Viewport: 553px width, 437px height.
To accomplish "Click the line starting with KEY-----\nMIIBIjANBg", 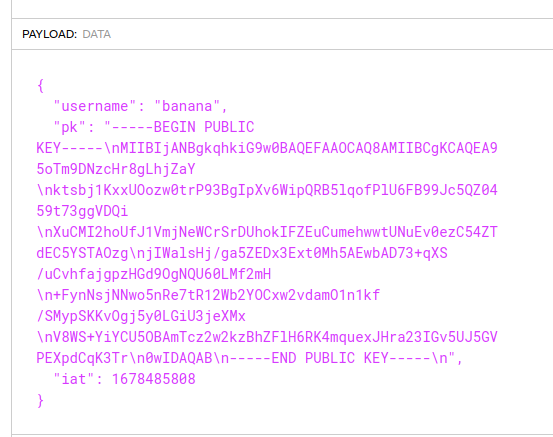I will tap(267, 148).
